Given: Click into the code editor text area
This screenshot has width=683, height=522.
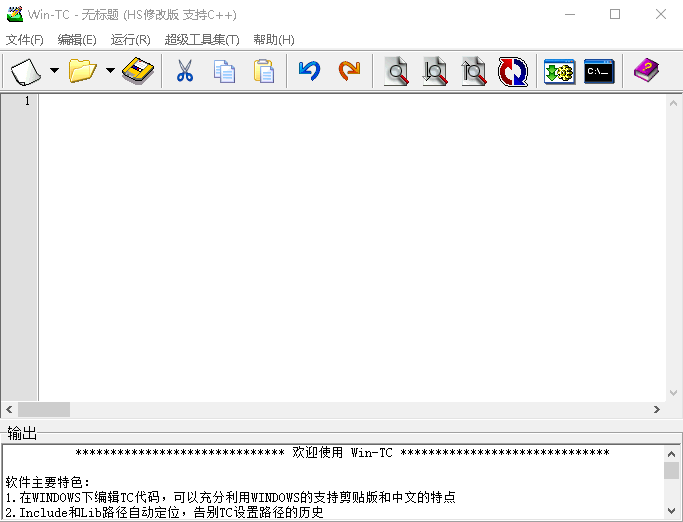Looking at the screenshot, I should [x=352, y=247].
